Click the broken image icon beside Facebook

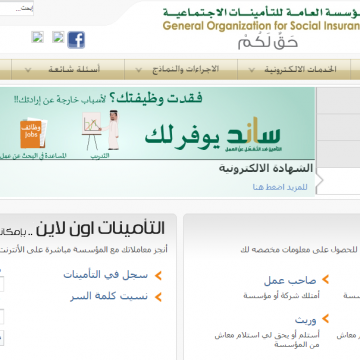[58, 37]
